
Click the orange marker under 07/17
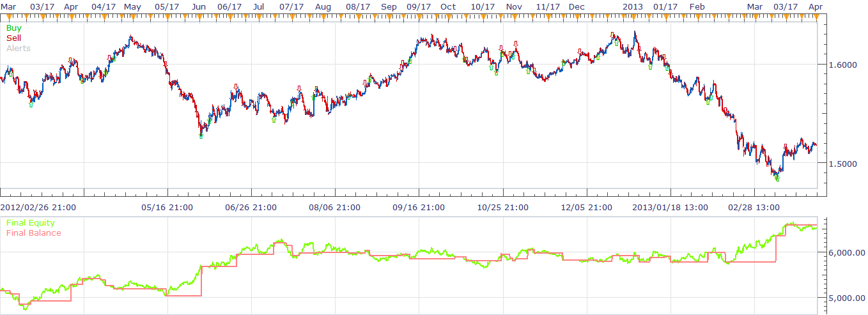(x=292, y=16)
